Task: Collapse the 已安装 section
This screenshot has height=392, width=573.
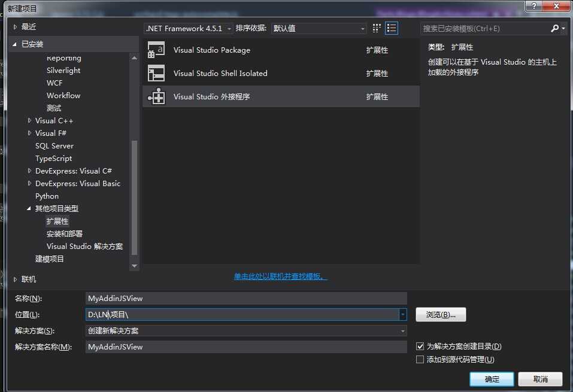Action: (x=14, y=44)
